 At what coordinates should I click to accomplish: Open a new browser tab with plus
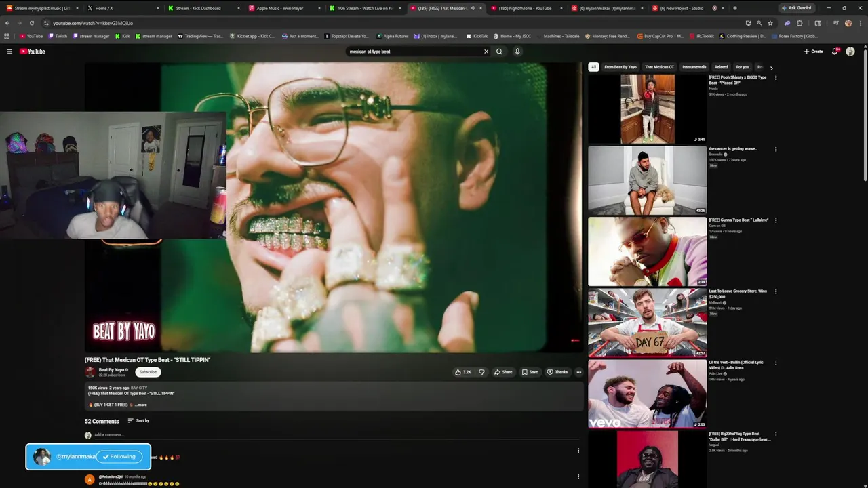coord(735,8)
